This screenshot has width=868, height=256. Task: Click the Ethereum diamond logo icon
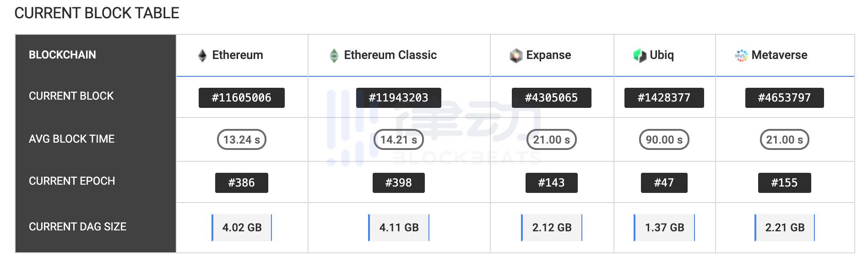pyautogui.click(x=202, y=56)
